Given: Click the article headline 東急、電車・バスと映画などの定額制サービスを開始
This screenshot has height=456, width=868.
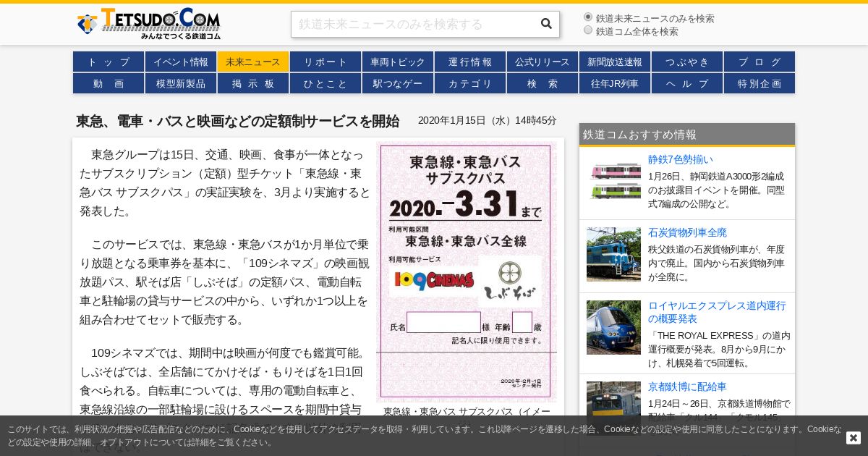Looking at the screenshot, I should (237, 121).
